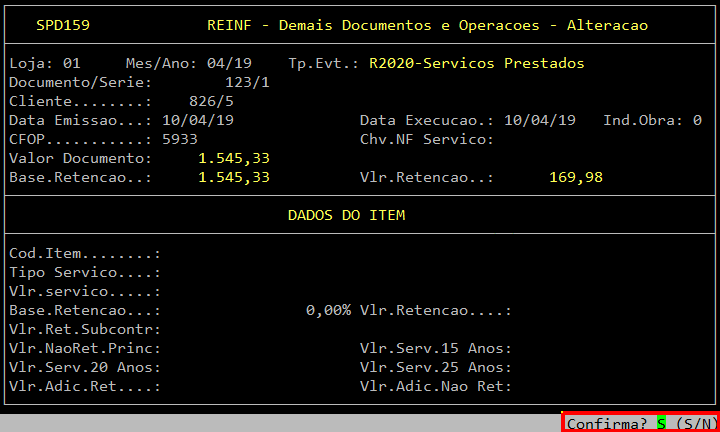This screenshot has height=432, width=720.
Task: Select the Cliente value 826/5
Action: pos(212,101)
